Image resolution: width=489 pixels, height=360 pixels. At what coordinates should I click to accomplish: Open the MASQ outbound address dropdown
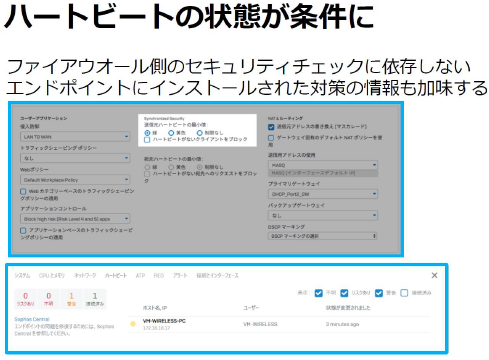tap(323, 165)
